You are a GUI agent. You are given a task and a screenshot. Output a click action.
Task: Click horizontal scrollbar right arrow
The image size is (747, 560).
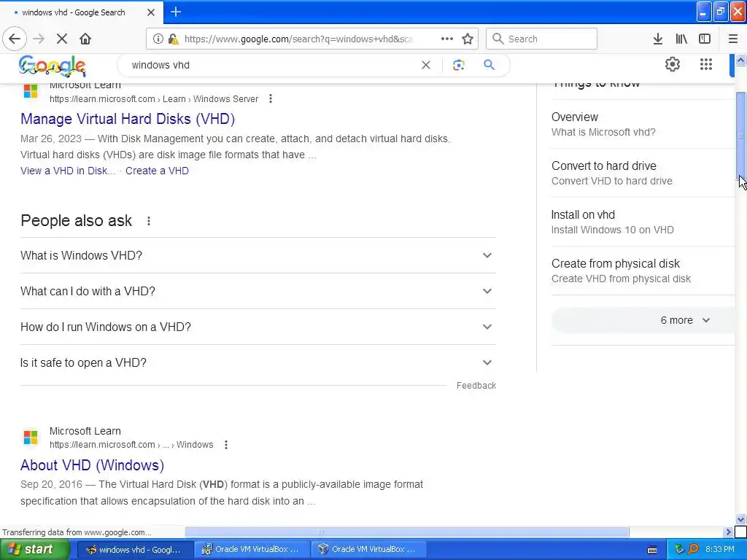(x=728, y=532)
